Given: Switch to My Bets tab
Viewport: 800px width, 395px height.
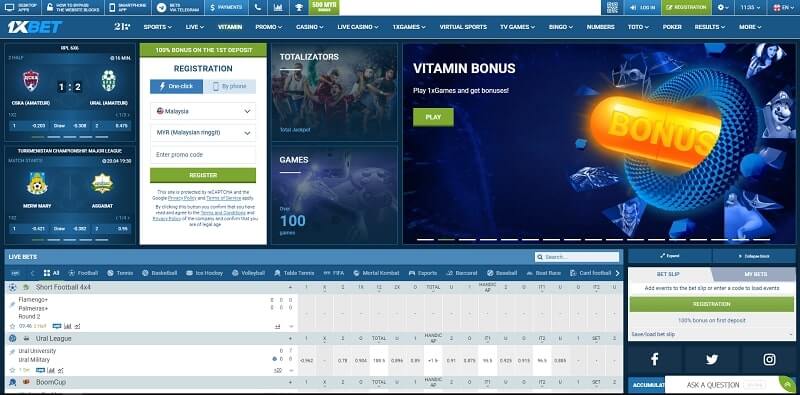Looking at the screenshot, I should click(x=755, y=274).
